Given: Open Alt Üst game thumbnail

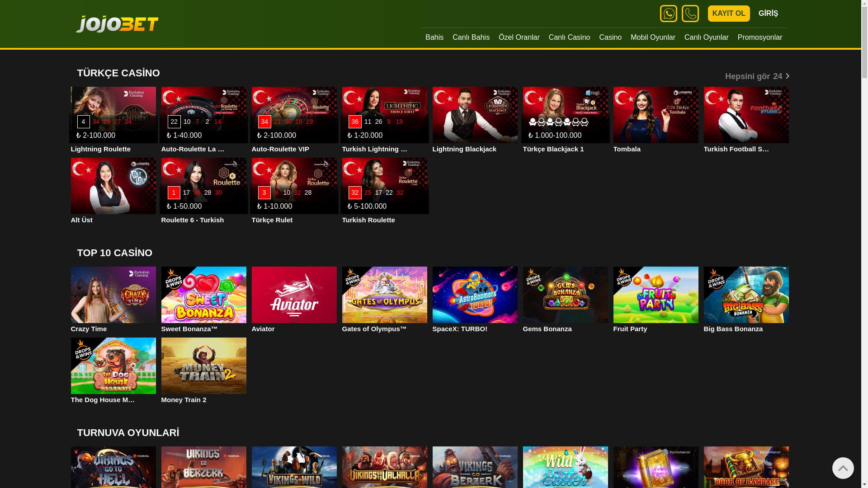Looking at the screenshot, I should tap(113, 186).
